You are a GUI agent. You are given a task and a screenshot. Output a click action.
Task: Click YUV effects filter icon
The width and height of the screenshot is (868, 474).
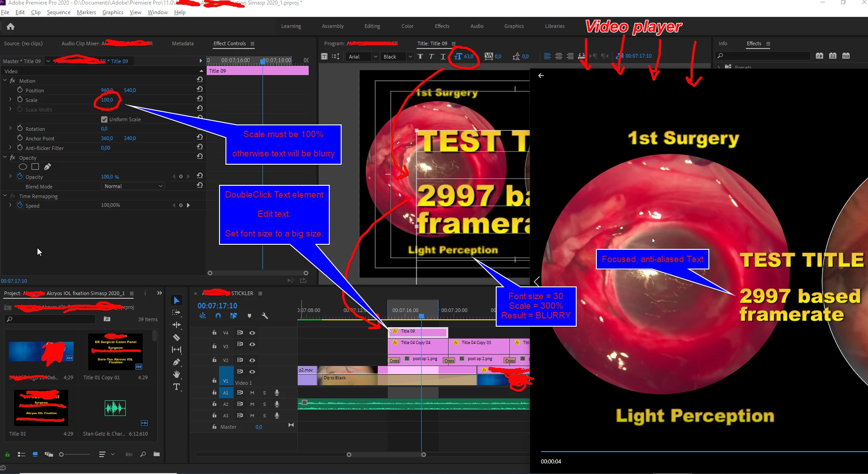(846, 56)
